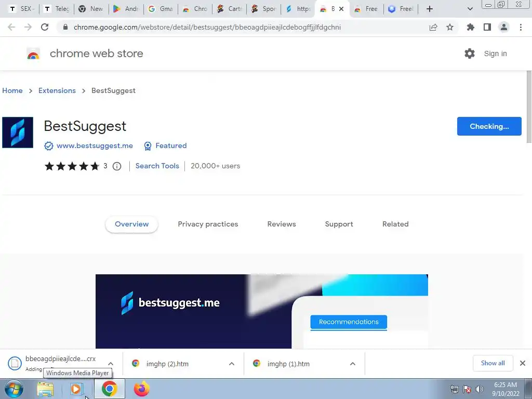Click the page vertical scrollbar
The height and width of the screenshot is (399, 532).
528,107
